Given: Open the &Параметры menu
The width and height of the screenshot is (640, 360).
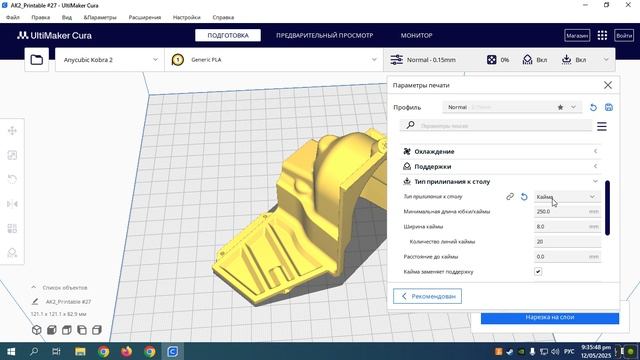Looking at the screenshot, I should click(100, 18).
